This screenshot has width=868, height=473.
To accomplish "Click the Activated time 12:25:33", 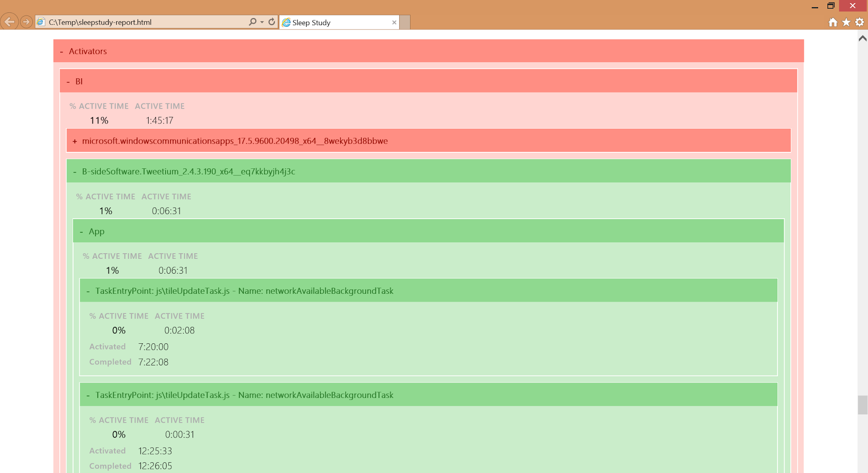I will (x=155, y=451).
